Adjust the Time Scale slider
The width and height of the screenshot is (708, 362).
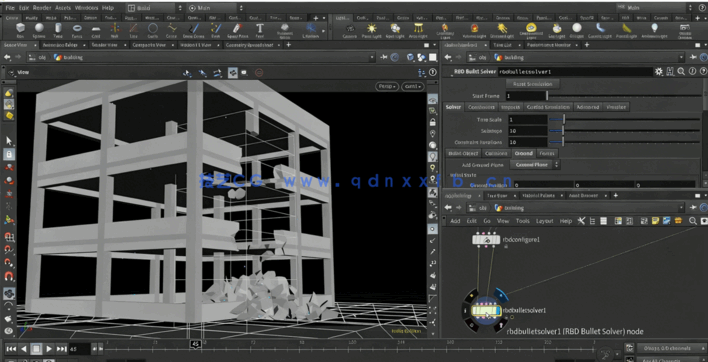[624, 120]
